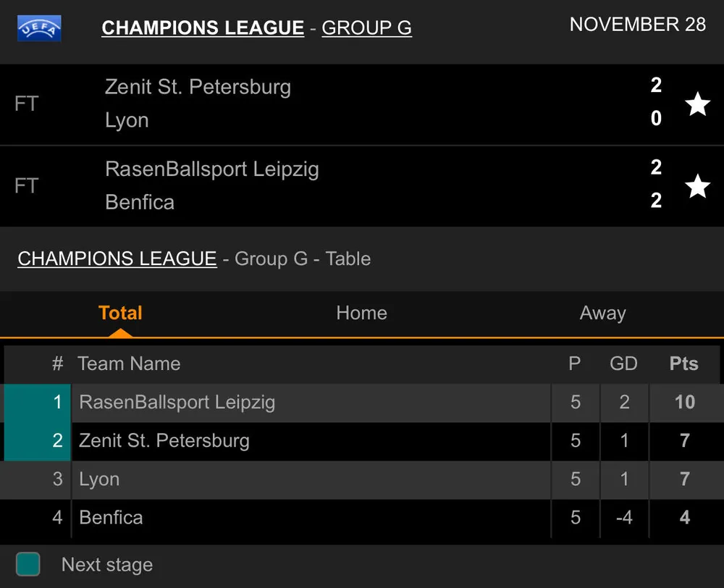The height and width of the screenshot is (588, 724).
Task: Open Champions League link above the table
Action: [x=117, y=259]
